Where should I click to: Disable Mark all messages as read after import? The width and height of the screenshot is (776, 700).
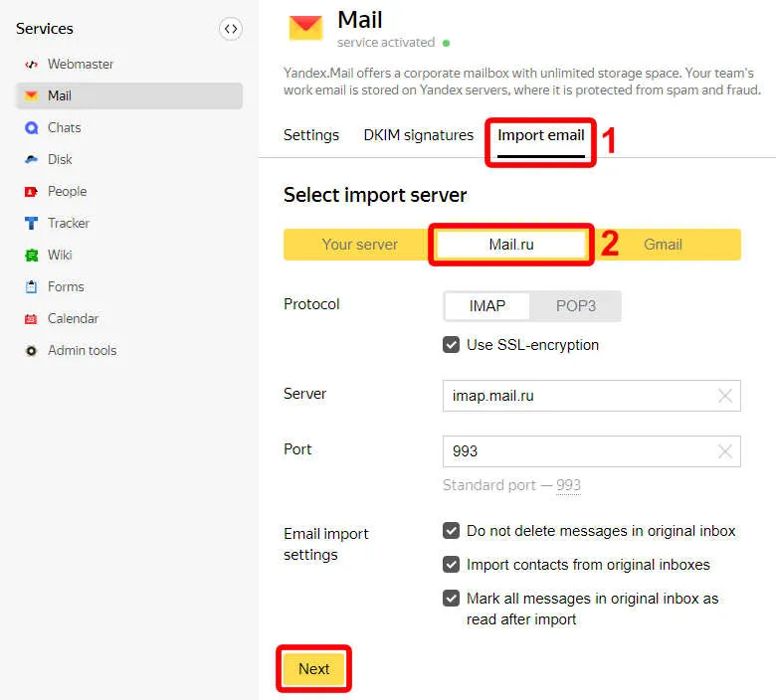[x=452, y=599]
